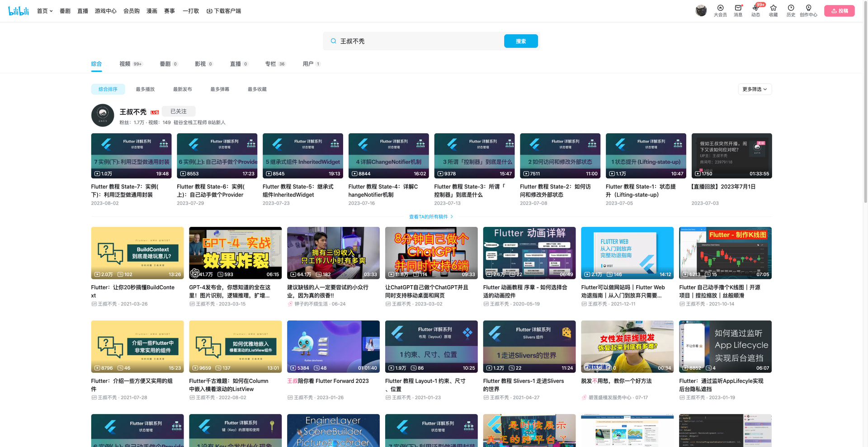Image resolution: width=868 pixels, height=447 pixels.
Task: Open thumbnail 2 如何访问和修改外部状态
Action: [x=560, y=156]
